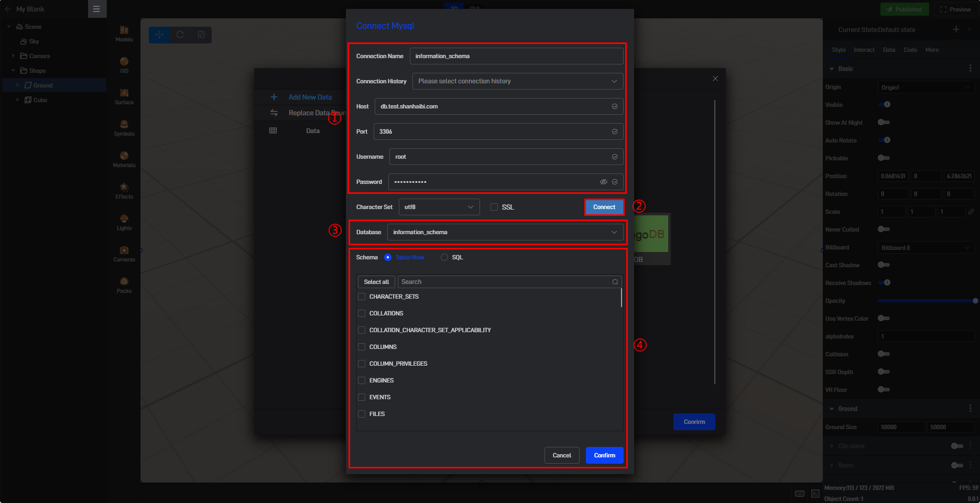Open the Basic section options menu
The width and height of the screenshot is (980, 503).
[970, 69]
